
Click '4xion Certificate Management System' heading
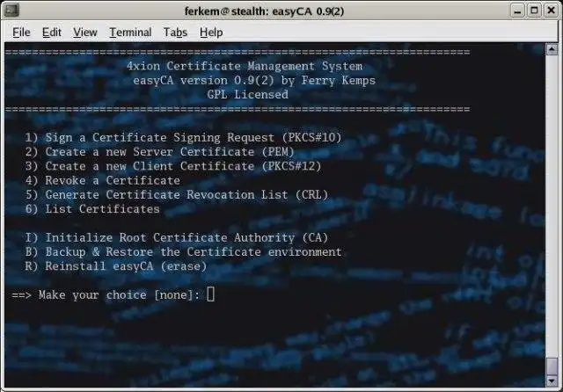pos(245,66)
